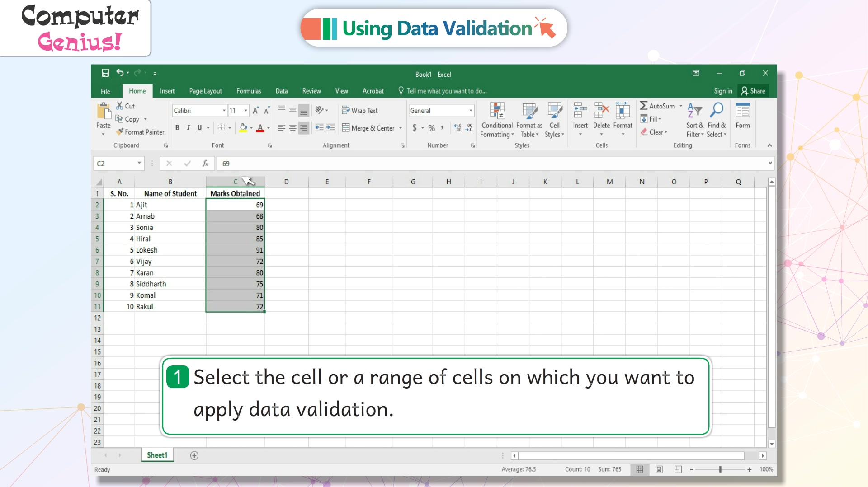Apply the red Font Color swatch

click(x=260, y=128)
